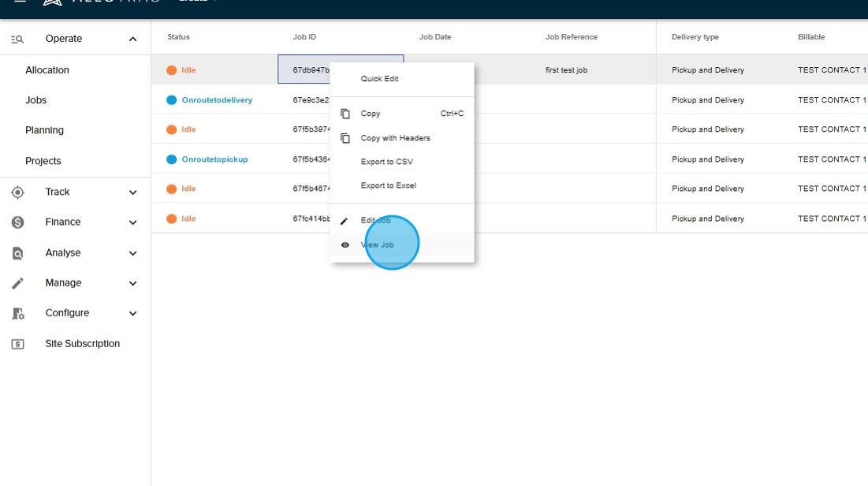Image resolution: width=868 pixels, height=486 pixels.
Task: Click the Track target icon in sidebar
Action: 17,192
